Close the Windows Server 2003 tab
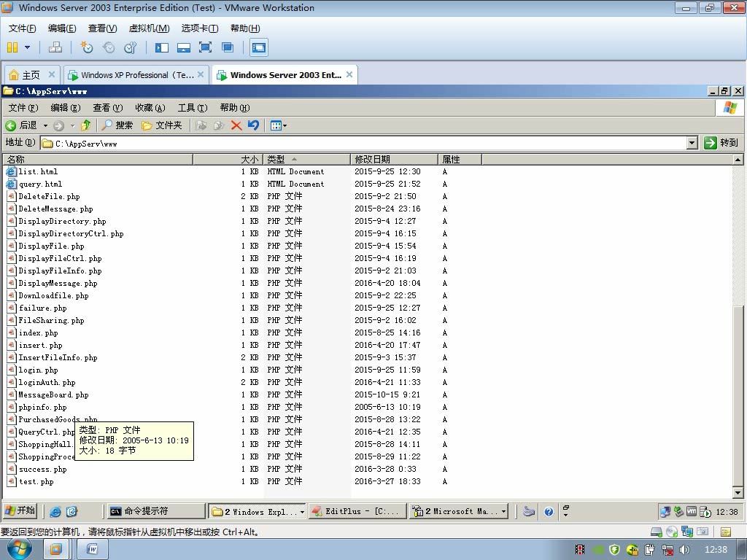This screenshot has width=747, height=560. click(x=349, y=74)
